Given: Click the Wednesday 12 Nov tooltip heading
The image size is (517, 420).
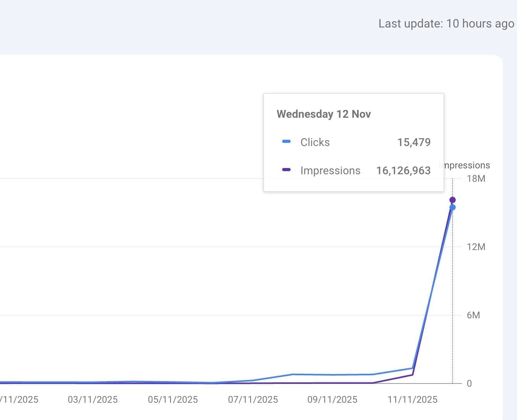Looking at the screenshot, I should [324, 114].
